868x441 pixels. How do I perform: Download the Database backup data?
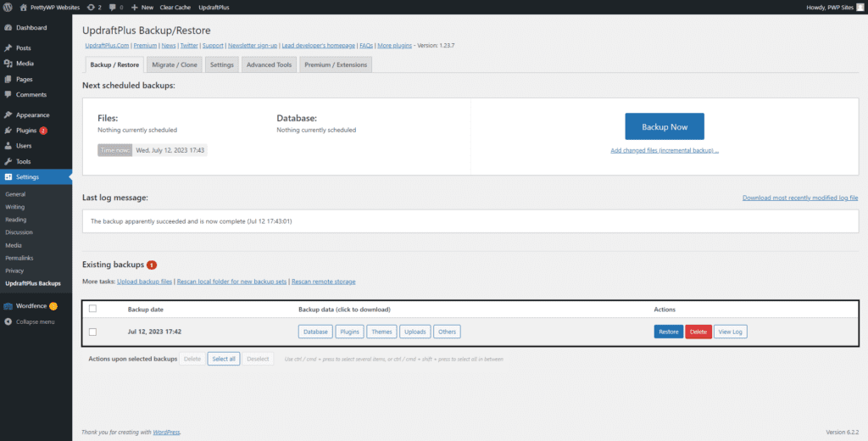pyautogui.click(x=314, y=332)
